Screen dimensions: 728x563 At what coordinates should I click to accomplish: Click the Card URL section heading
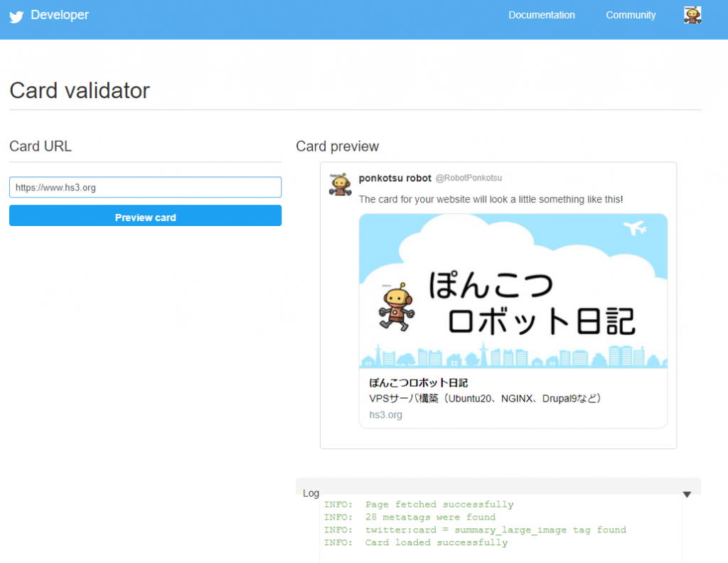click(41, 146)
